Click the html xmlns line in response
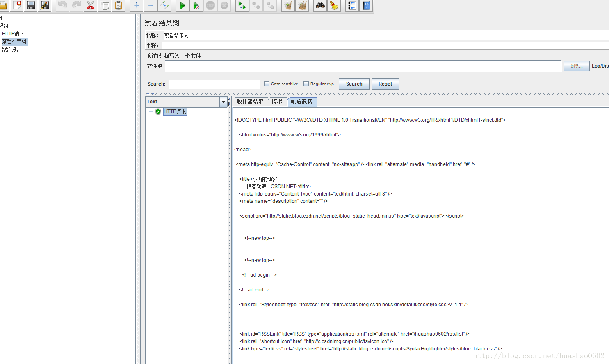This screenshot has width=609, height=364. pos(290,135)
